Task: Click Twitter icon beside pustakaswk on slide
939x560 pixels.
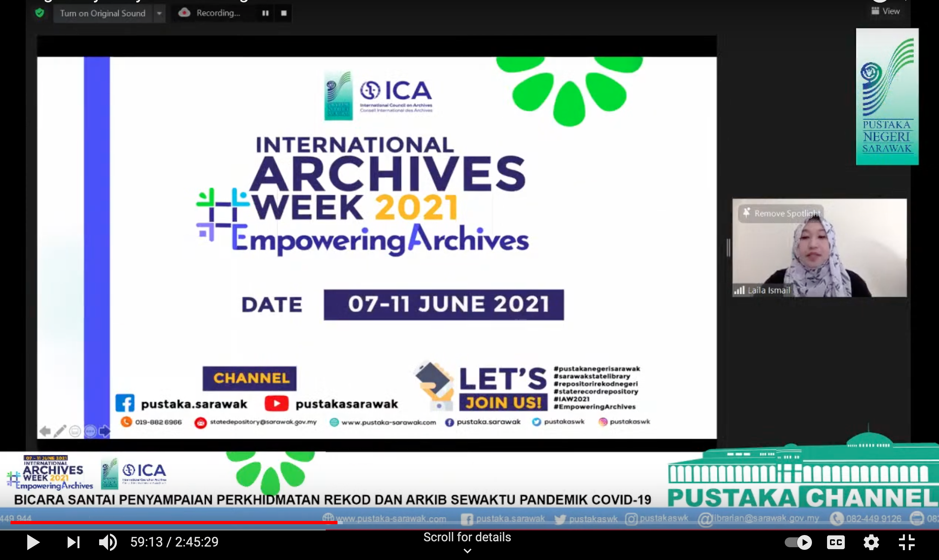Action: click(x=536, y=422)
